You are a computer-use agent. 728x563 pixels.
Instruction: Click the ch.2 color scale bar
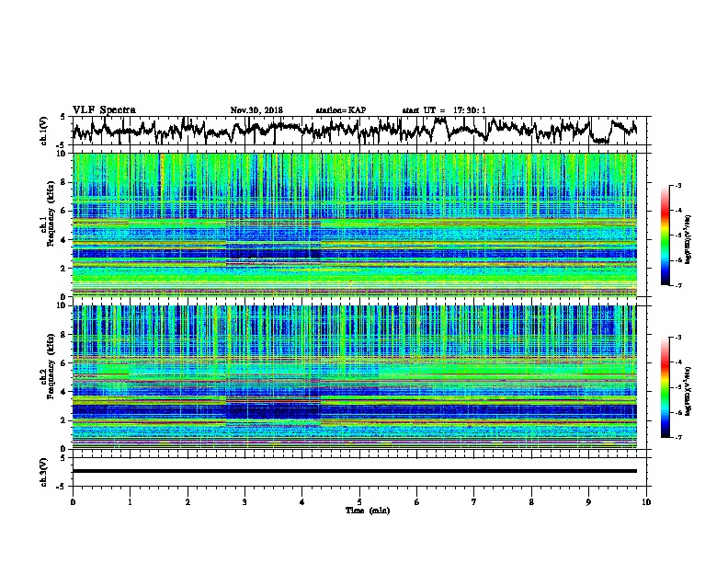pyautogui.click(x=665, y=387)
